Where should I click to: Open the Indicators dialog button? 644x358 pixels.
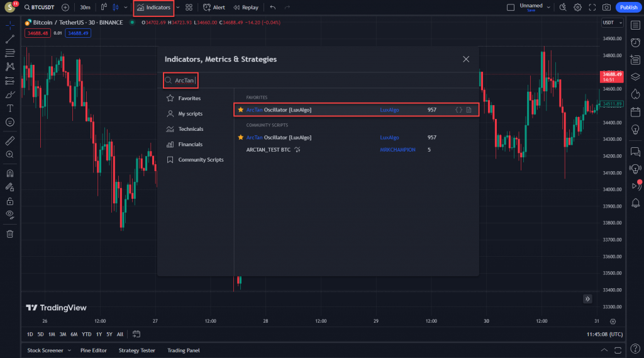point(153,8)
